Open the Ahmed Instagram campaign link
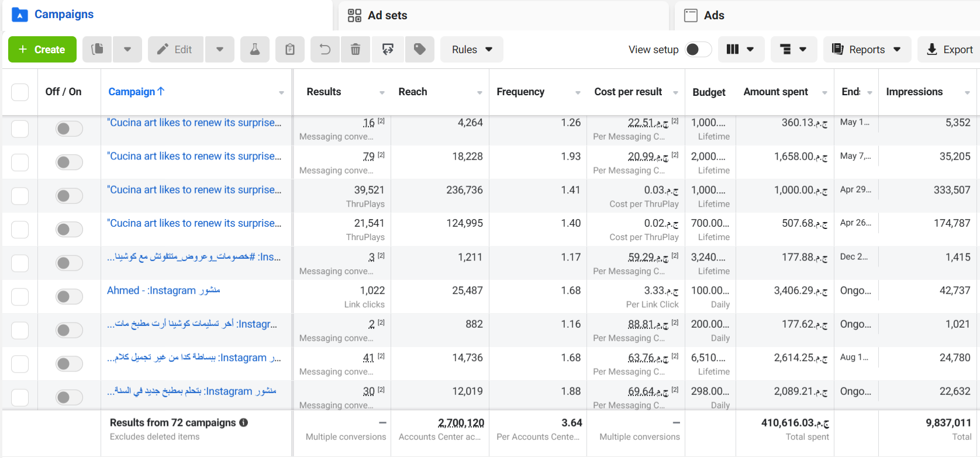 click(164, 290)
